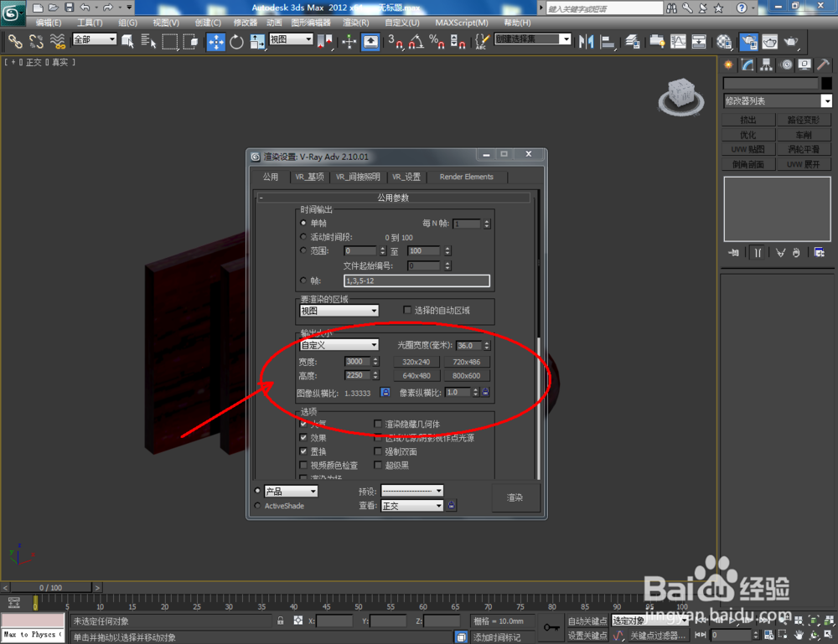Choose the 800x600 preset size button
This screenshot has height=644, width=838.
(466, 375)
